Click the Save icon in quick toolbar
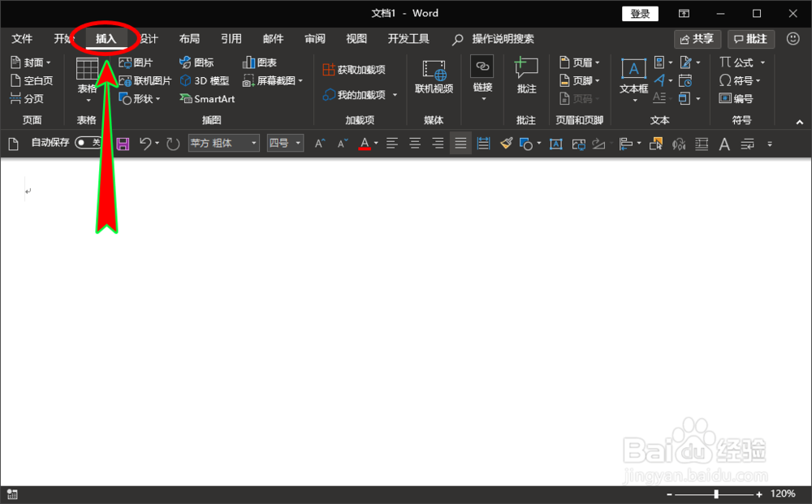Viewport: 812px width, 504px height. click(123, 144)
